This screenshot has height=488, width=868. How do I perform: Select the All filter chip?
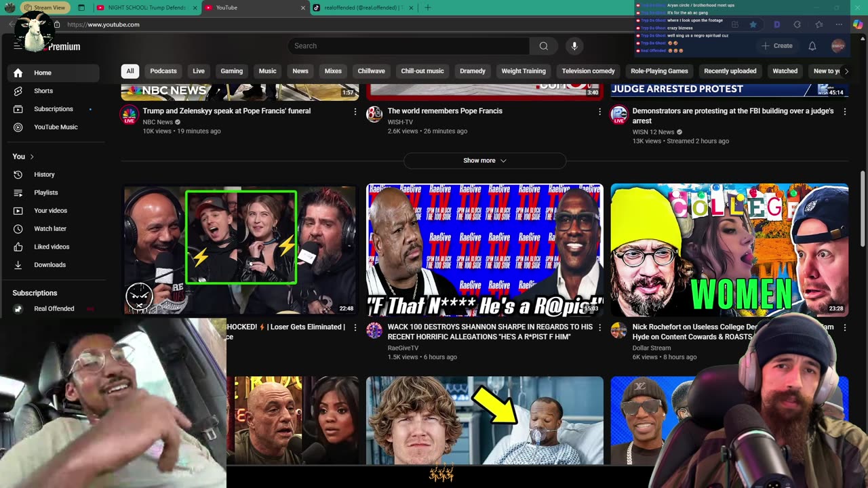pos(130,71)
